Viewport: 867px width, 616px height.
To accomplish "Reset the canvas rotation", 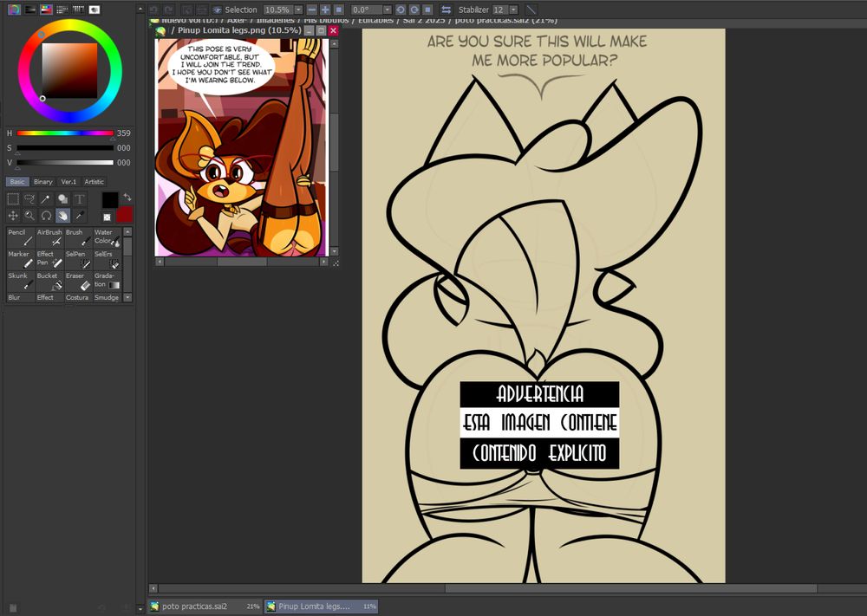I will tap(427, 10).
